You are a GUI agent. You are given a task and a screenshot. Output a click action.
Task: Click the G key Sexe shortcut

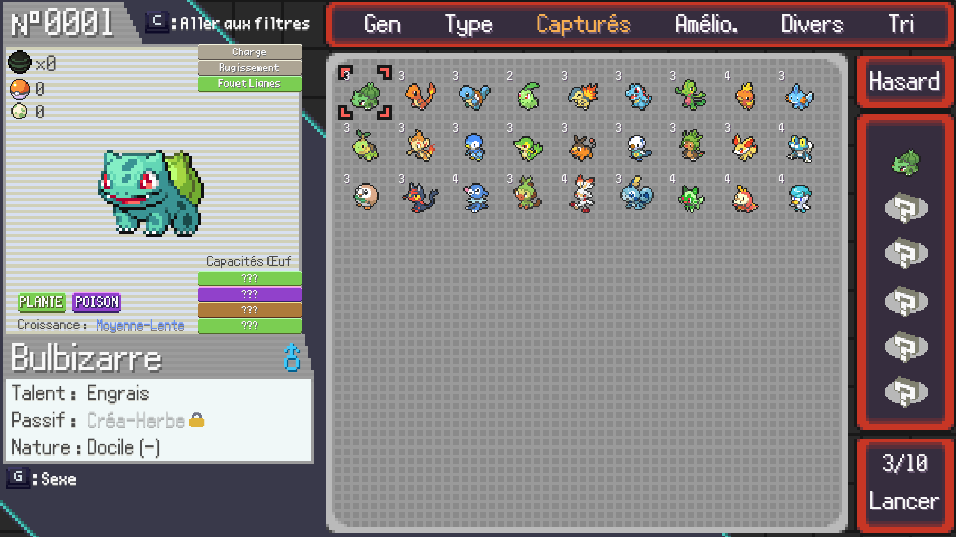pyautogui.click(x=18, y=477)
